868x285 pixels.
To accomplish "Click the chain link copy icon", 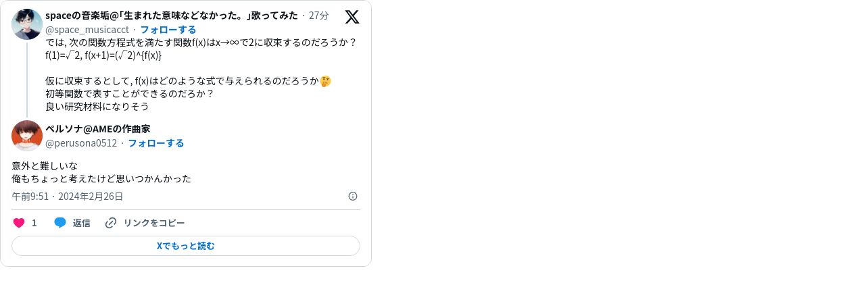I will click(x=111, y=223).
